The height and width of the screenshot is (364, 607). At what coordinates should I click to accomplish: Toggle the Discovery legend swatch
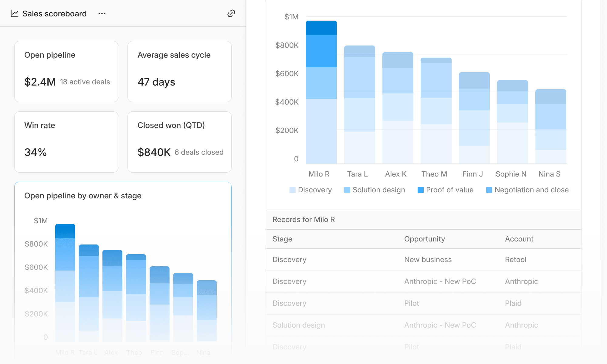293,190
